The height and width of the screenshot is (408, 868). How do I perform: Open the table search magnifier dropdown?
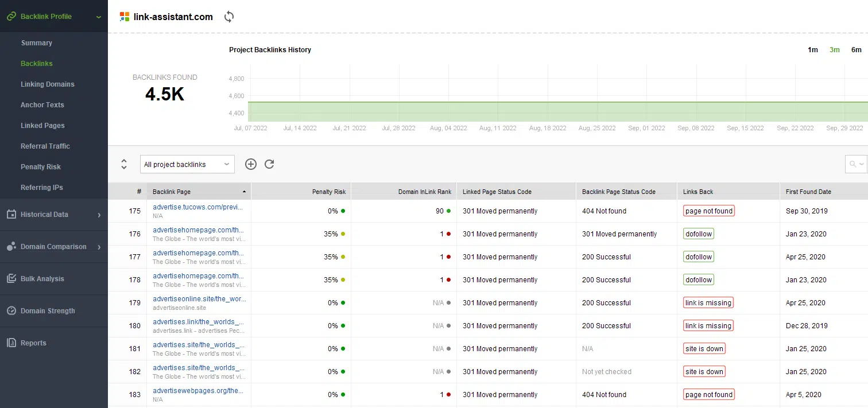856,164
